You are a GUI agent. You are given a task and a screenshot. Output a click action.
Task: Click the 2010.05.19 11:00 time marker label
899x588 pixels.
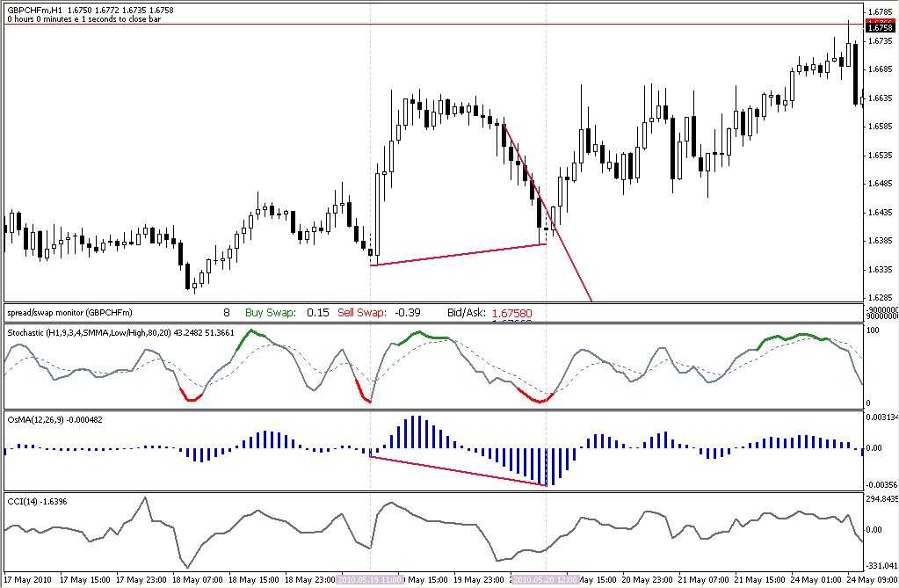click(x=370, y=580)
